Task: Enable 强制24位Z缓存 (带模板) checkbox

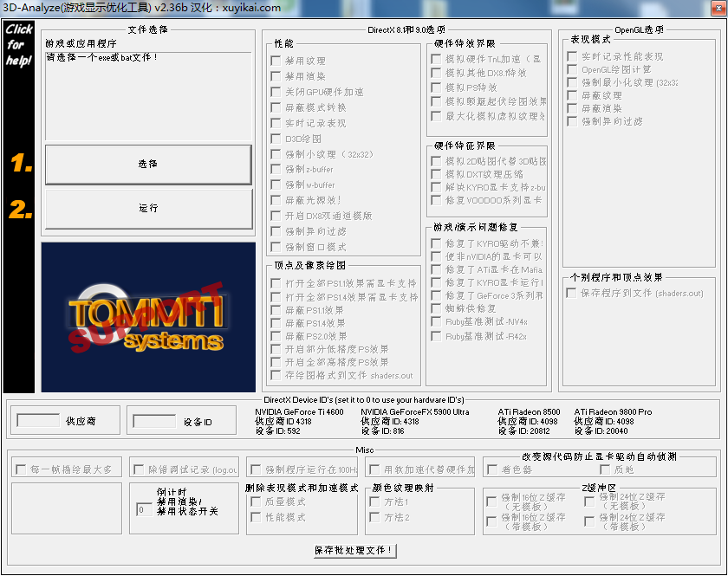Action: (589, 521)
